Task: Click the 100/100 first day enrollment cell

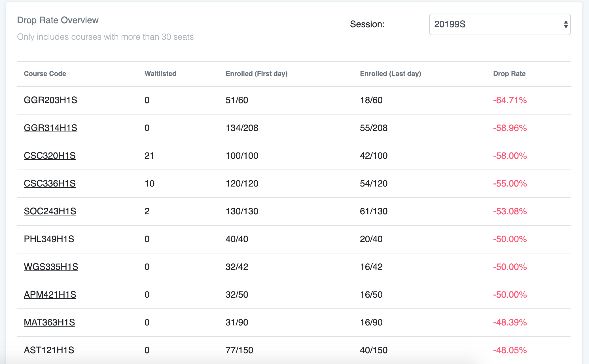Action: pyautogui.click(x=242, y=156)
